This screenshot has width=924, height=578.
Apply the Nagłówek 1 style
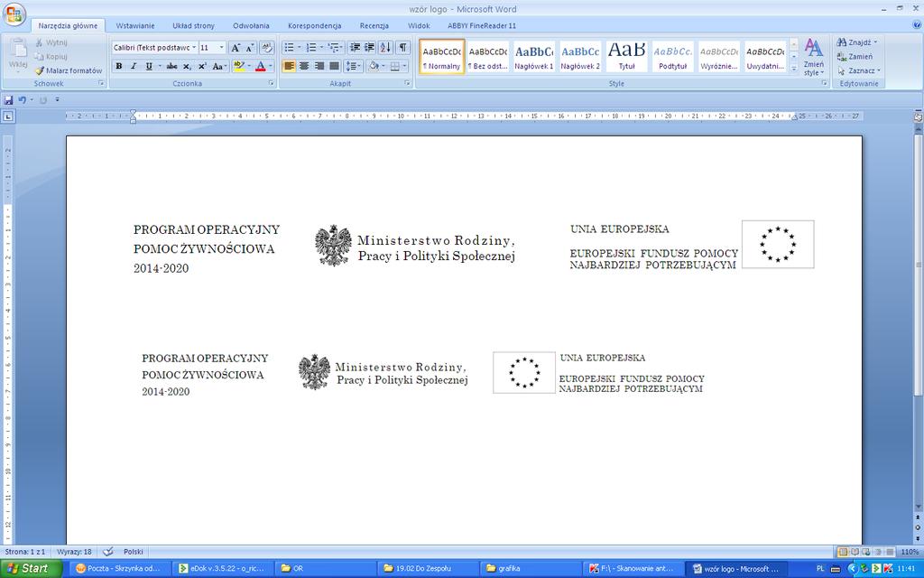point(534,57)
